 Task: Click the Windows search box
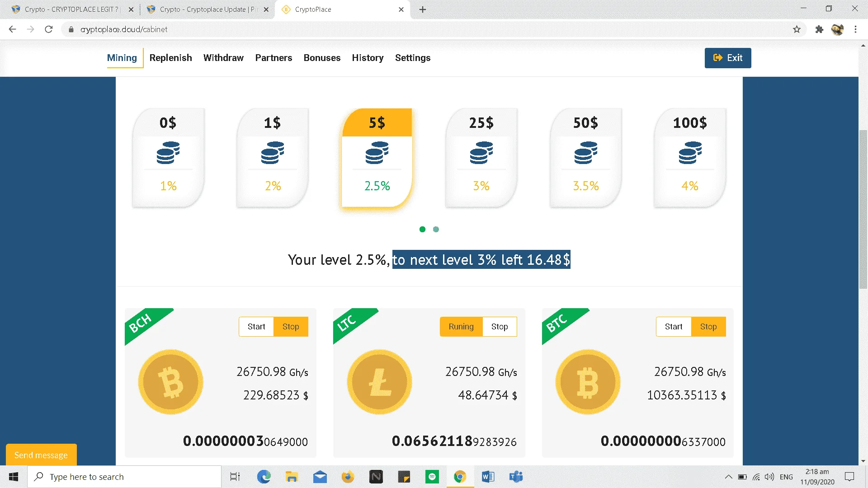tap(124, 477)
